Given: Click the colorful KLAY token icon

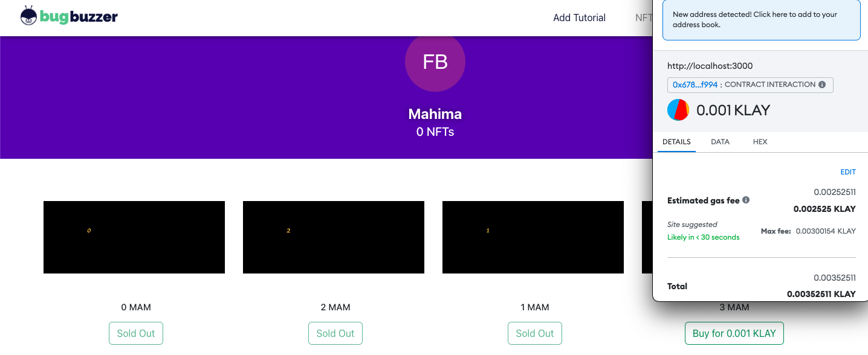Looking at the screenshot, I should [678, 110].
